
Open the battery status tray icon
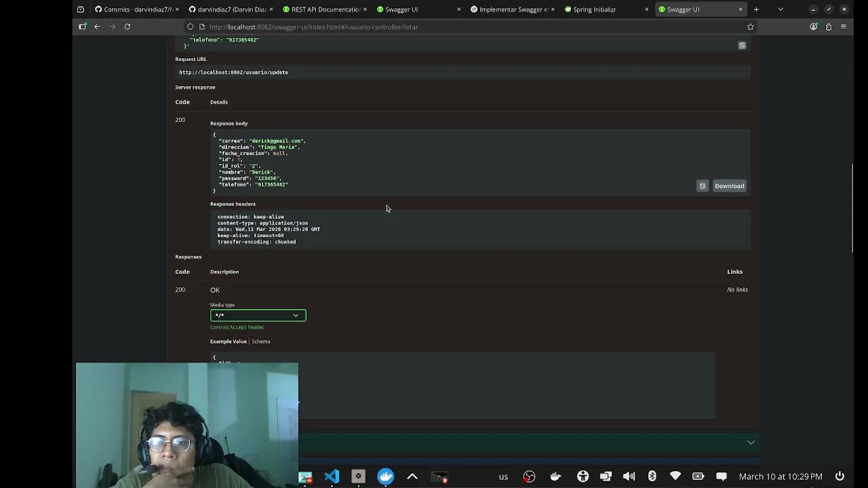(x=698, y=476)
